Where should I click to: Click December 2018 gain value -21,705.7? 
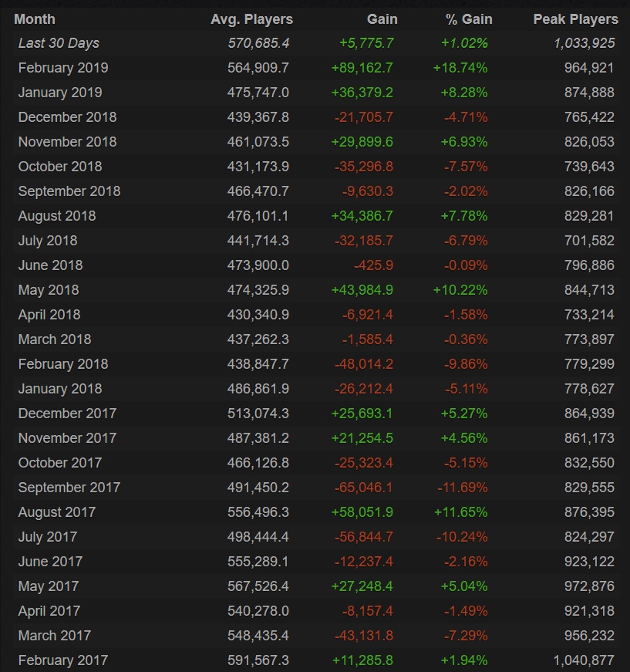[364, 117]
